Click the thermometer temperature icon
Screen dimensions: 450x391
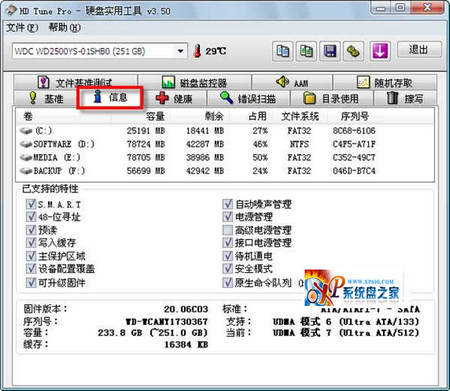[x=197, y=51]
